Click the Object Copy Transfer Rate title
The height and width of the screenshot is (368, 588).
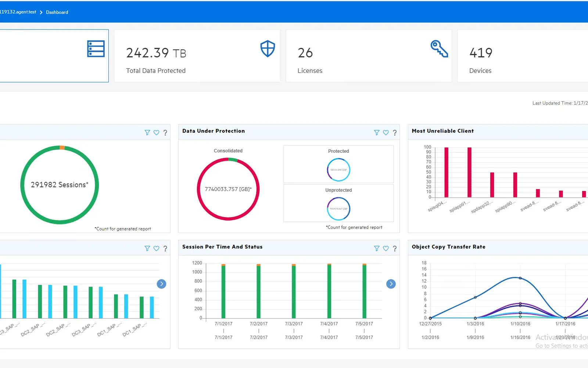pos(449,247)
